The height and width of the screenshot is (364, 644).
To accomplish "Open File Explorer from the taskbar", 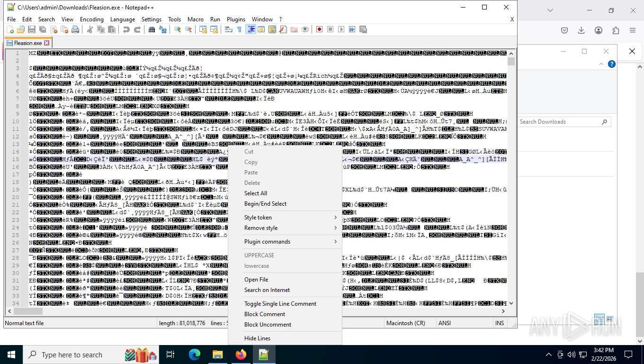I will tap(217, 355).
